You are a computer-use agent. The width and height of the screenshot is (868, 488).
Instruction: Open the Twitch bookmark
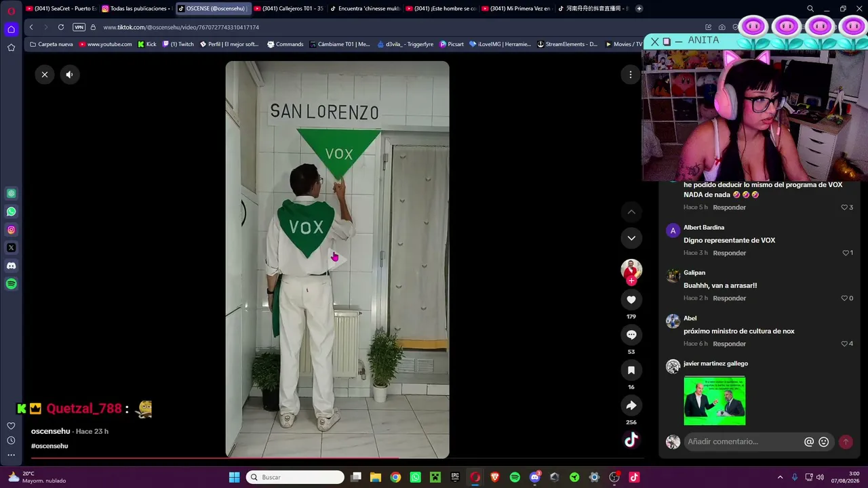pyautogui.click(x=178, y=44)
